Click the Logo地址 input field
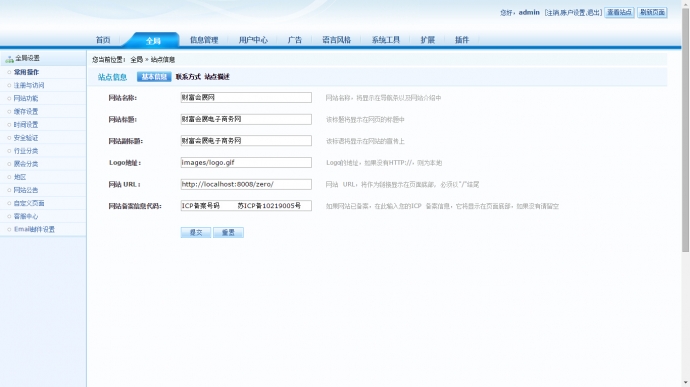 [x=246, y=162]
